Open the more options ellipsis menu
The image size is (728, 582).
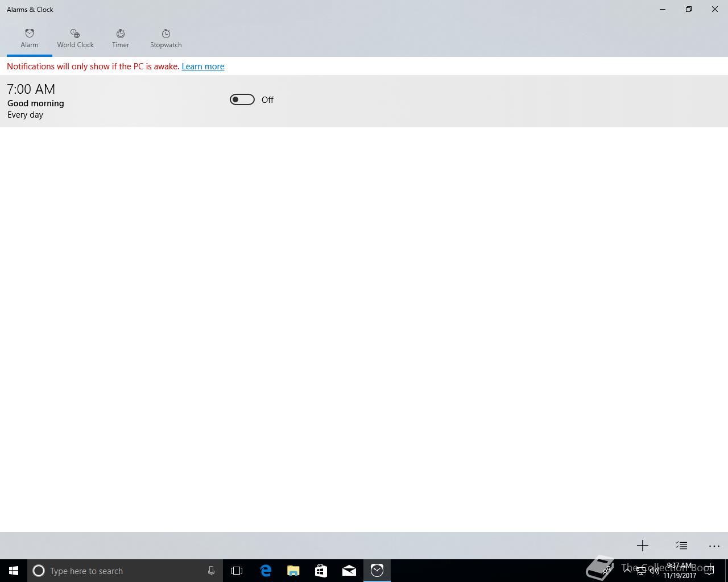tap(714, 546)
